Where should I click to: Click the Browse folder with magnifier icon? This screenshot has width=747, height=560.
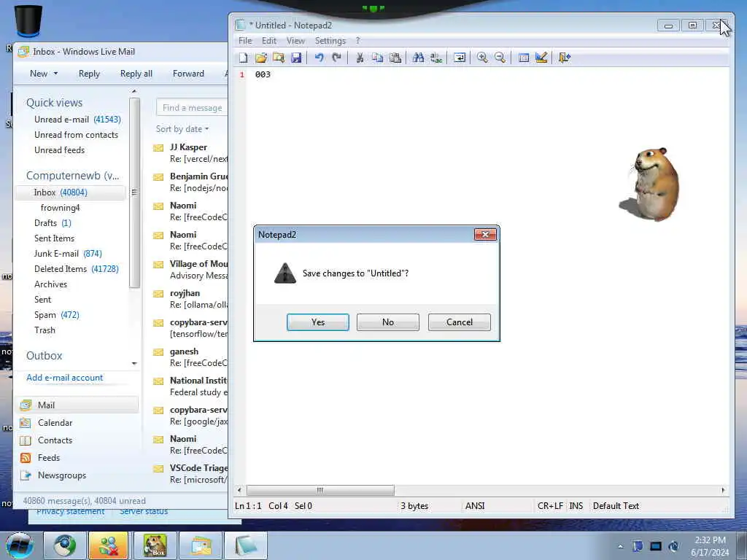coord(279,58)
